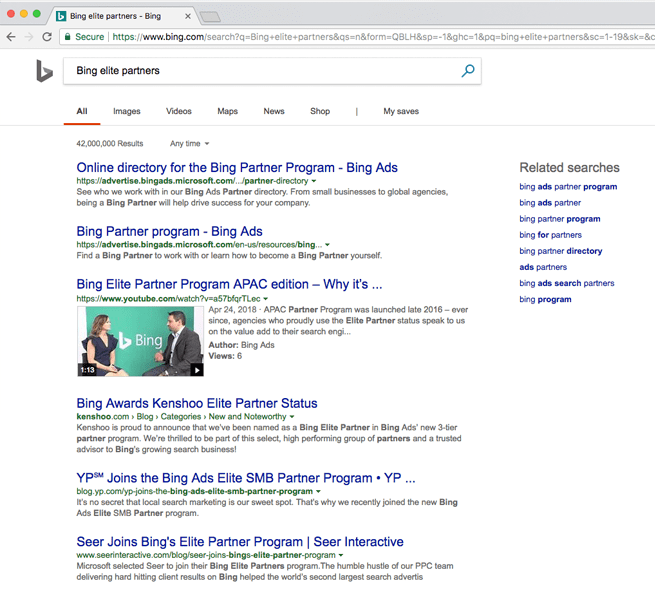Image resolution: width=655 pixels, height=590 pixels.
Task: Reload the page with the refresh icon
Action: point(47,37)
